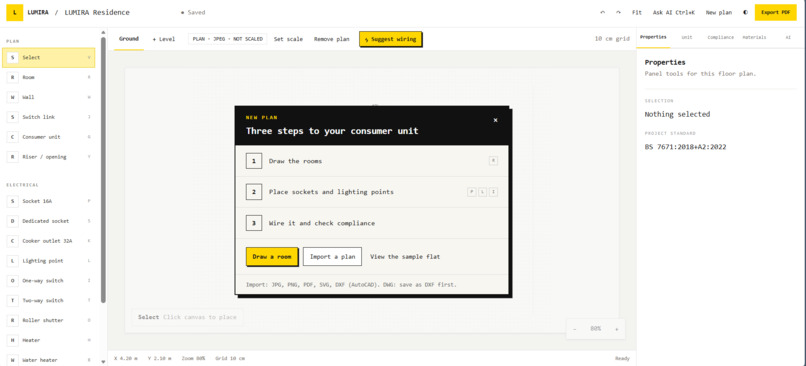806x366 pixels.
Task: Choose the Two-way switch tool
Action: 49,300
